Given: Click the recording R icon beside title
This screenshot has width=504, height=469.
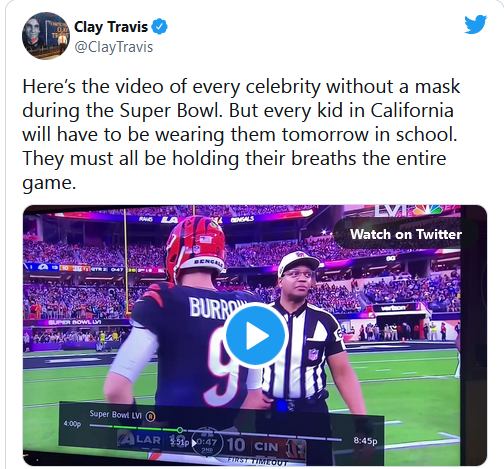Looking at the screenshot, I should pyautogui.click(x=151, y=416).
